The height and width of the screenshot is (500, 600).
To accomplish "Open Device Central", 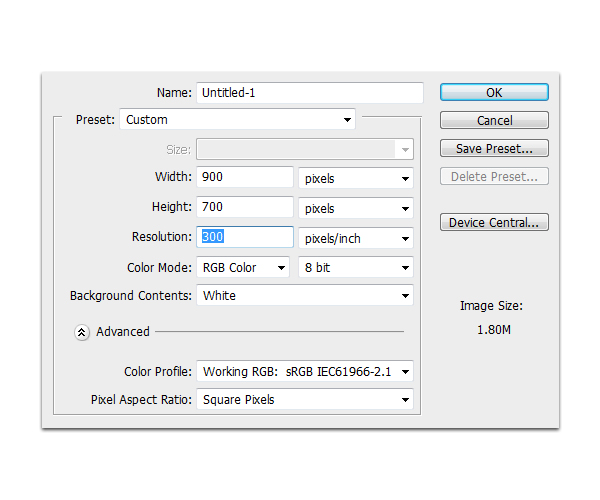I will point(494,222).
